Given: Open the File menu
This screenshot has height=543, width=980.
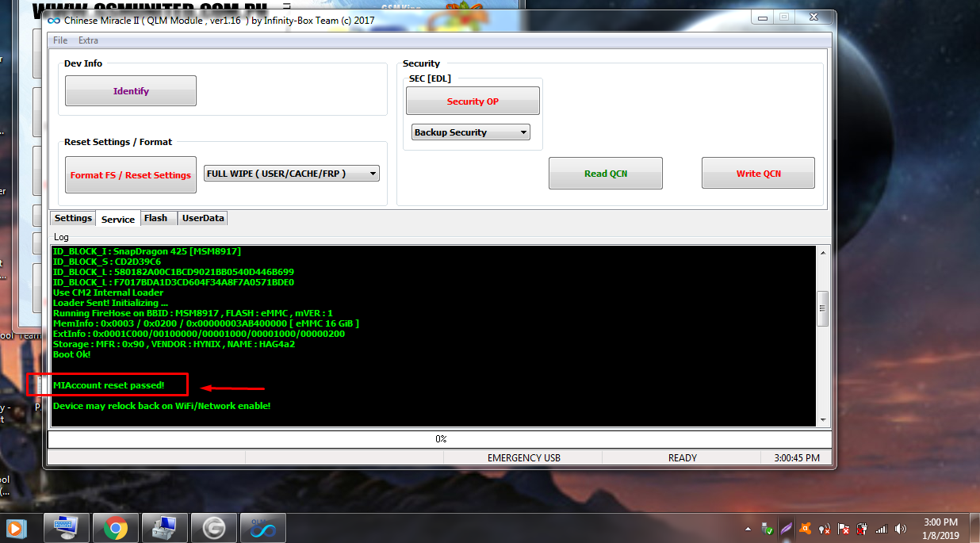Looking at the screenshot, I should pyautogui.click(x=60, y=40).
